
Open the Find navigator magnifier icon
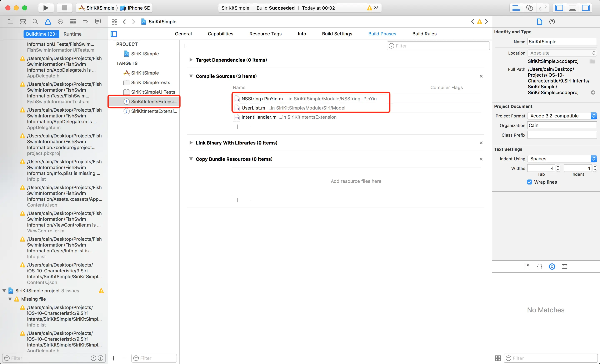(35, 22)
